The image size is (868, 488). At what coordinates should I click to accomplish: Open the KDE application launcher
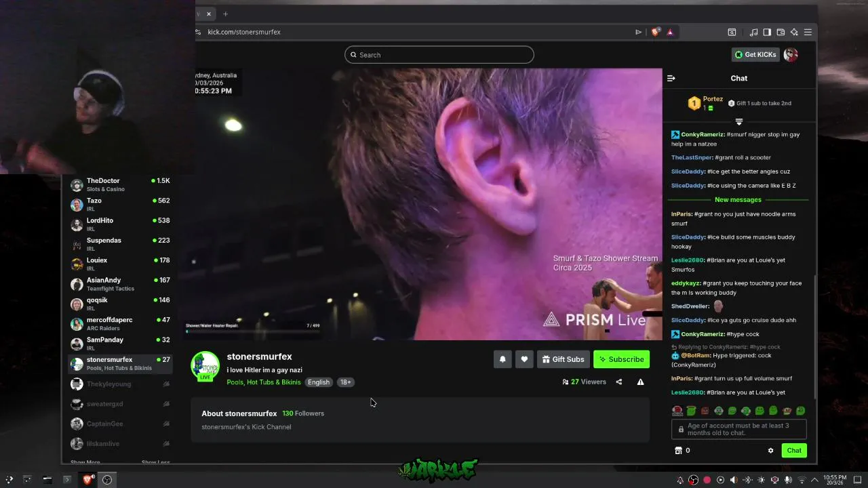[8, 480]
